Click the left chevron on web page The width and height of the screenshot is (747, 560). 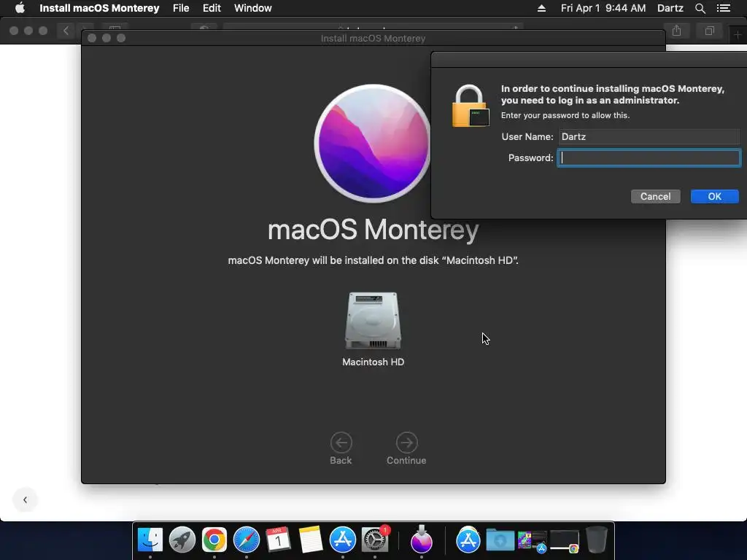point(25,499)
